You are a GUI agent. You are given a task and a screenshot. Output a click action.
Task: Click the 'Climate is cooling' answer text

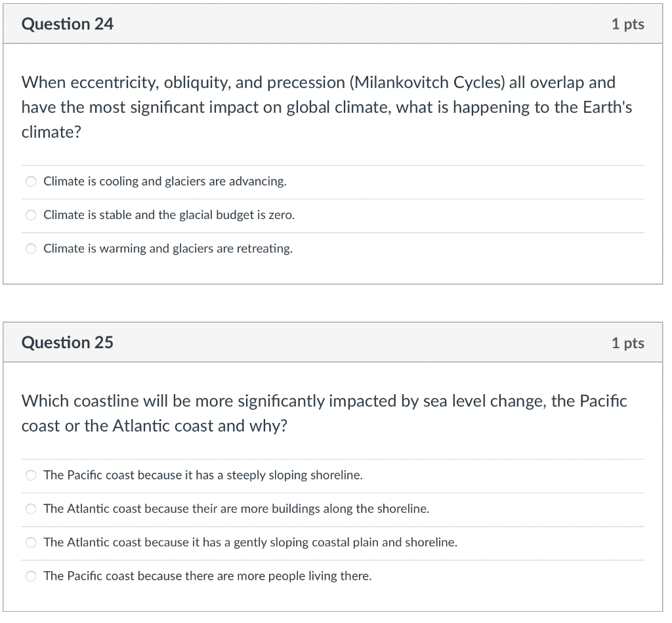pyautogui.click(x=165, y=182)
